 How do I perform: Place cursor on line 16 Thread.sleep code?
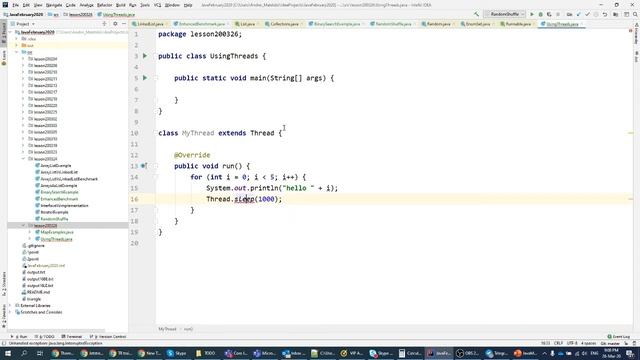[x=244, y=199]
